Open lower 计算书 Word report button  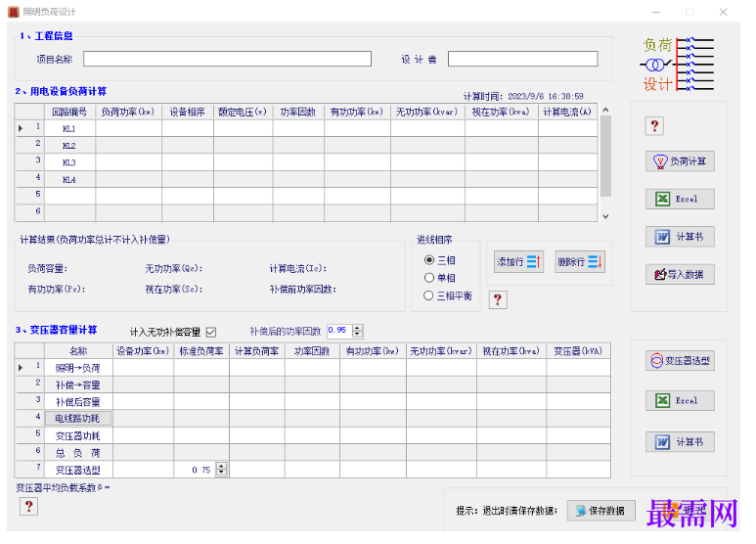pyautogui.click(x=680, y=442)
